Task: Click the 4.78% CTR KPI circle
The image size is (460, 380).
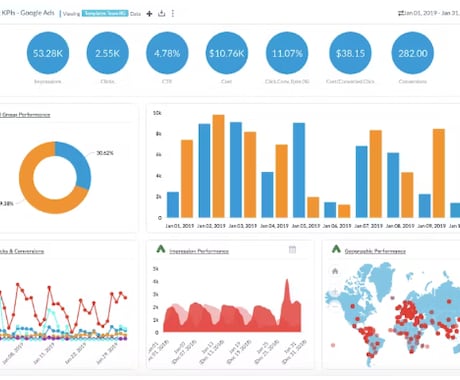Action: point(167,53)
